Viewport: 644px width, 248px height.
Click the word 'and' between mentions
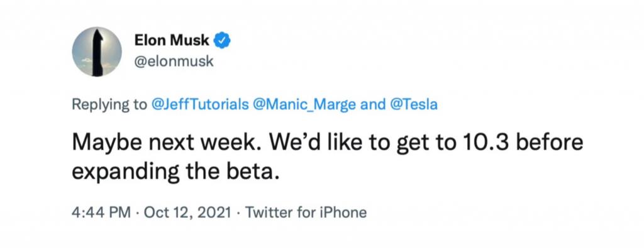click(371, 104)
